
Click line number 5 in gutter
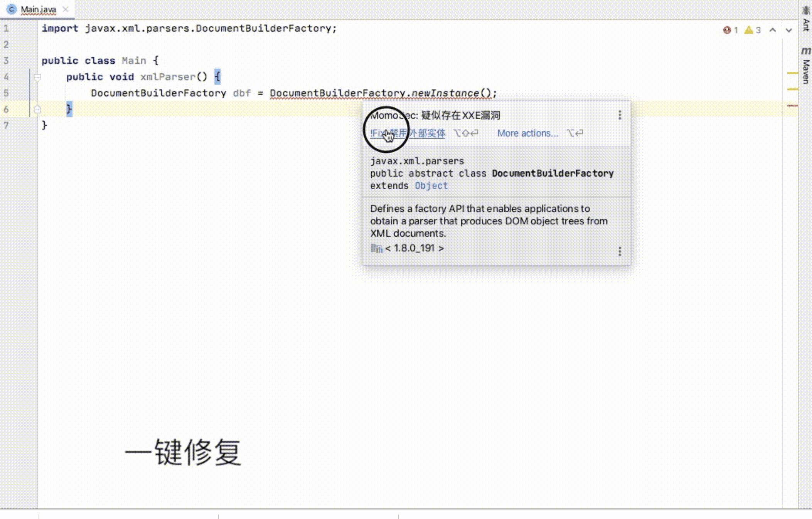(x=6, y=93)
